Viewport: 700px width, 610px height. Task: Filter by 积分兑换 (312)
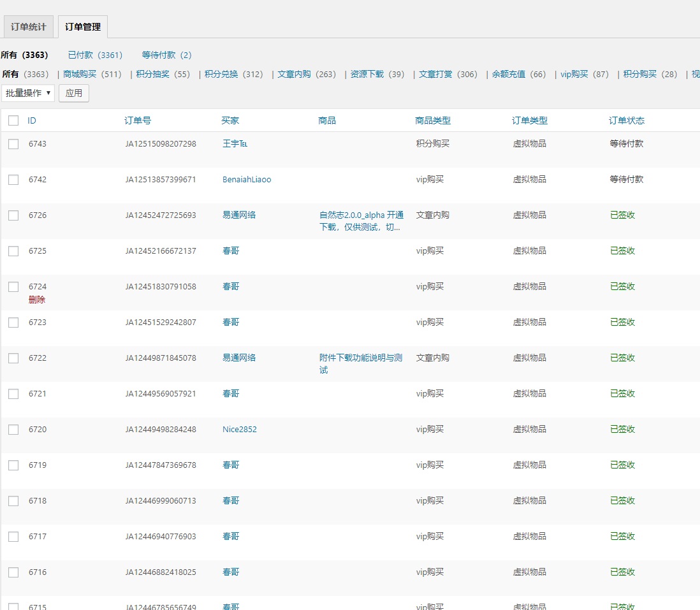tap(233, 74)
